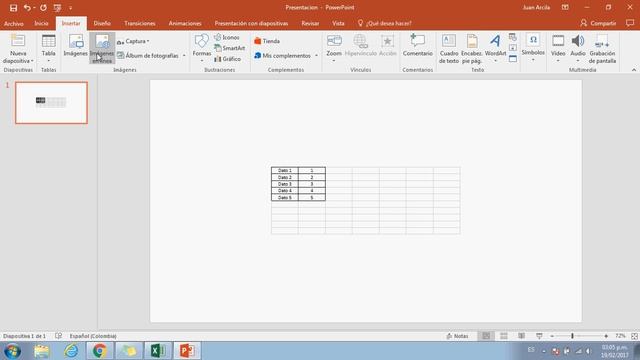This screenshot has width=640, height=360.
Task: Insert a Vídeo
Action: tap(558, 49)
